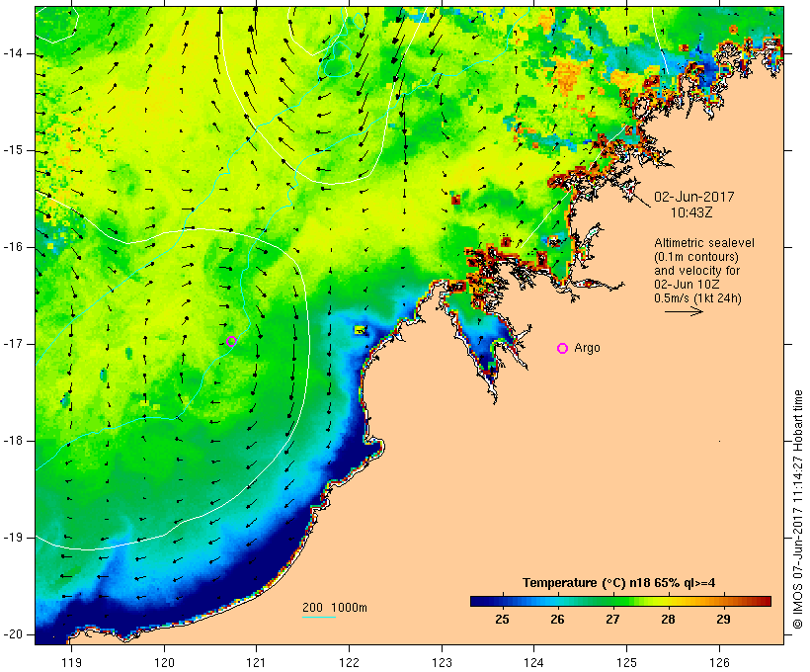Click the '10:43Z' time text
Image resolution: width=810 pixels, height=672 pixels.
click(x=691, y=212)
